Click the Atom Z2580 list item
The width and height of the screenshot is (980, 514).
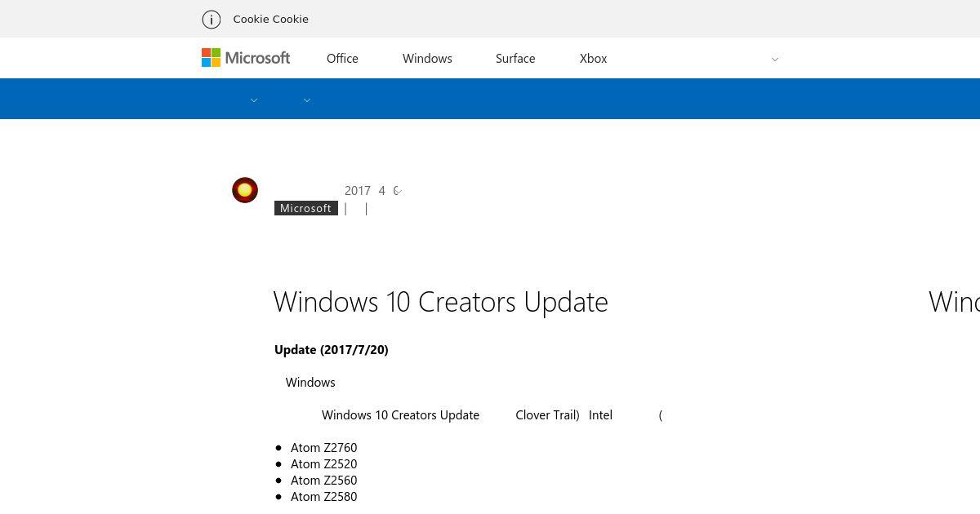(323, 497)
